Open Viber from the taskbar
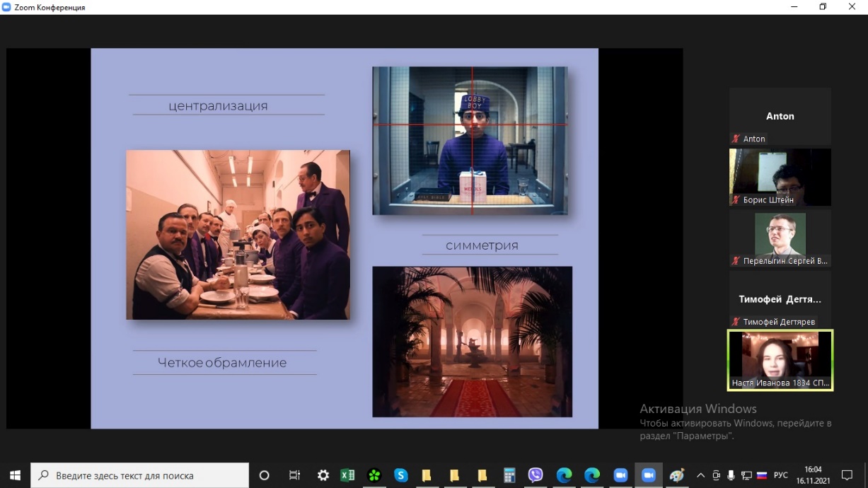 pyautogui.click(x=536, y=475)
